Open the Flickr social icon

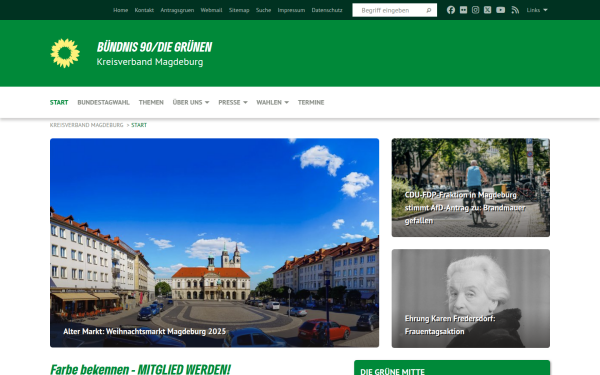(463, 10)
